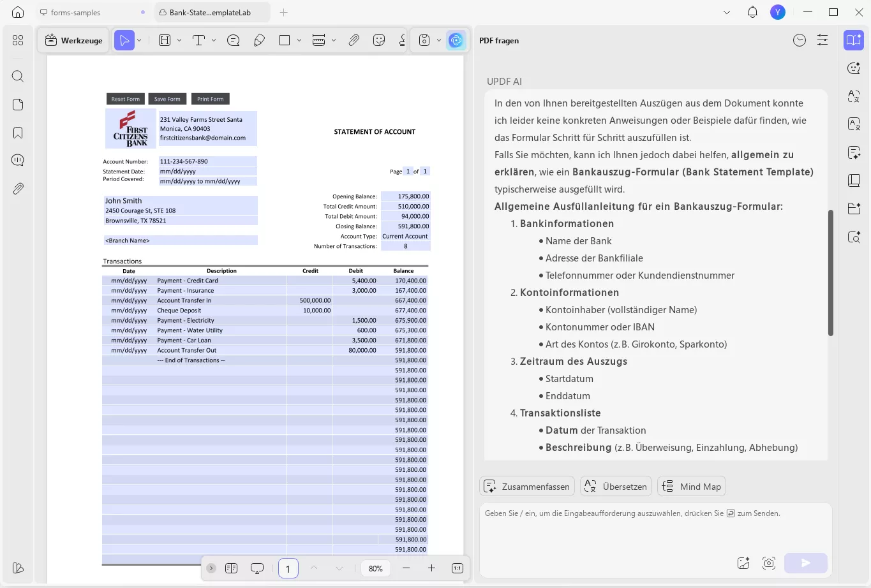This screenshot has width=871, height=588.
Task: Click the Save Form button in the PDF
Action: 167,99
